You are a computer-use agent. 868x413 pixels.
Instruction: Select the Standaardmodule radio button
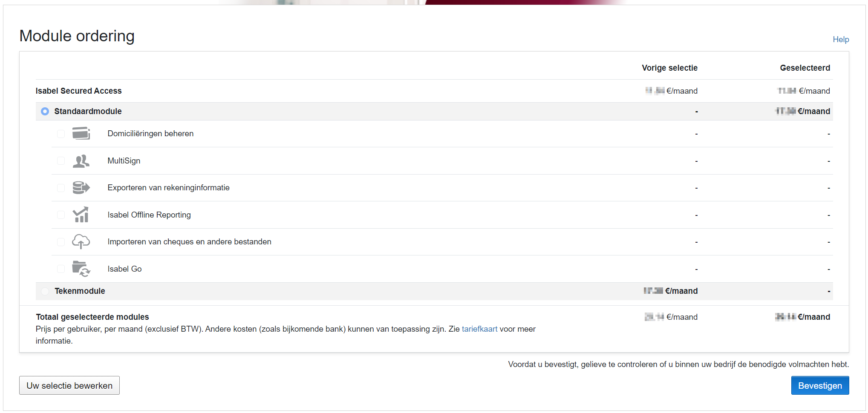45,111
